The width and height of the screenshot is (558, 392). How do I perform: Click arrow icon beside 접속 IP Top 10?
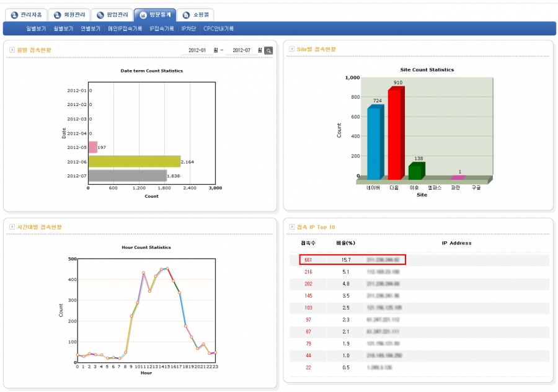(291, 227)
